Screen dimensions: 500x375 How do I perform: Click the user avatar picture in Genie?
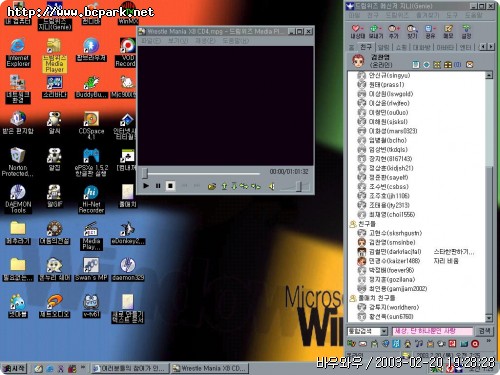click(358, 61)
